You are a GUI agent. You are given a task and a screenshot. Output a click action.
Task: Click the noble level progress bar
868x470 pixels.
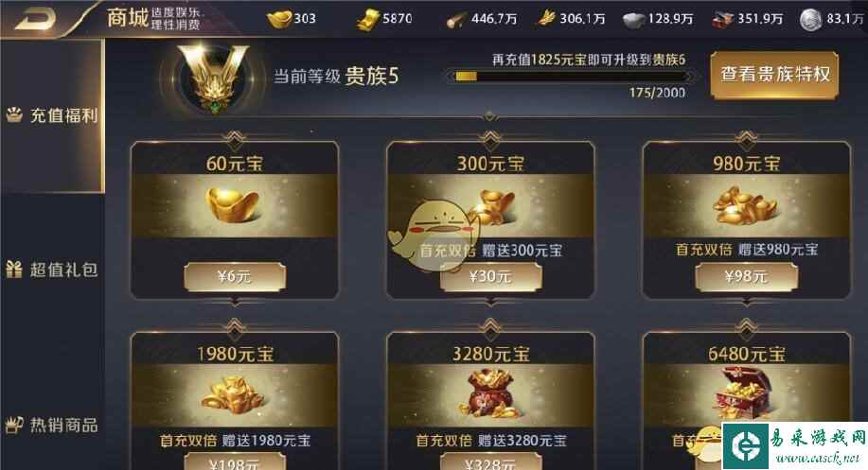[x=570, y=77]
